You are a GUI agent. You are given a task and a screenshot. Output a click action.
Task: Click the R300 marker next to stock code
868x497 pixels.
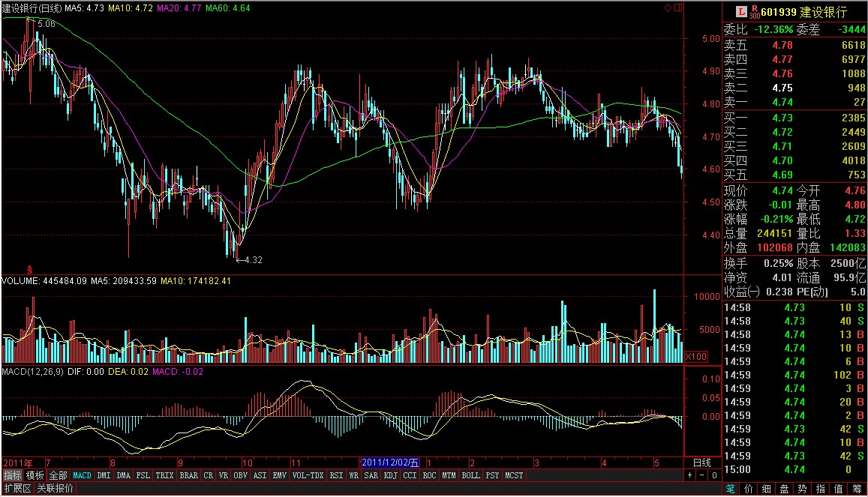(x=754, y=12)
